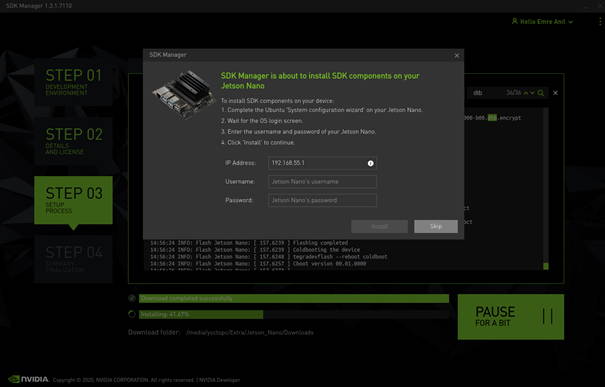Click instruction 'Wait for the OS login screen'
605x387 pixels.
[x=262, y=121]
